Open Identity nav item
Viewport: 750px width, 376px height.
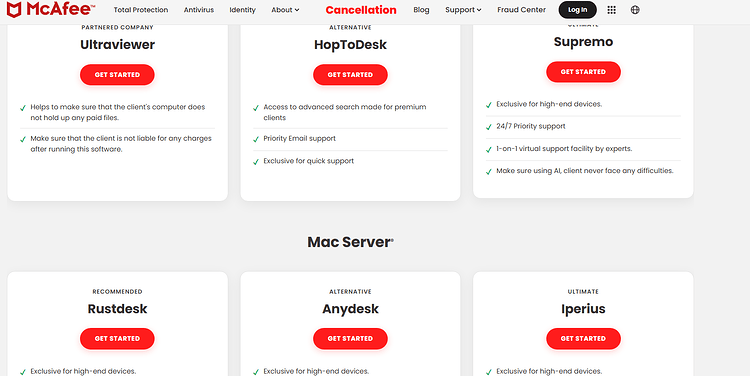(243, 10)
